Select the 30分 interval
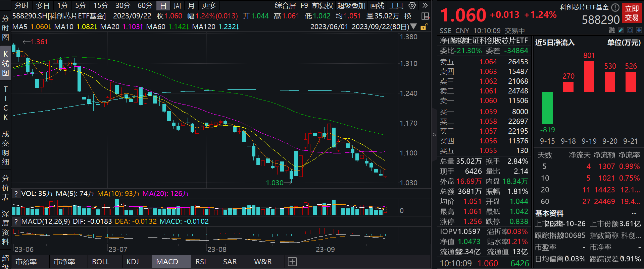 click(123, 6)
